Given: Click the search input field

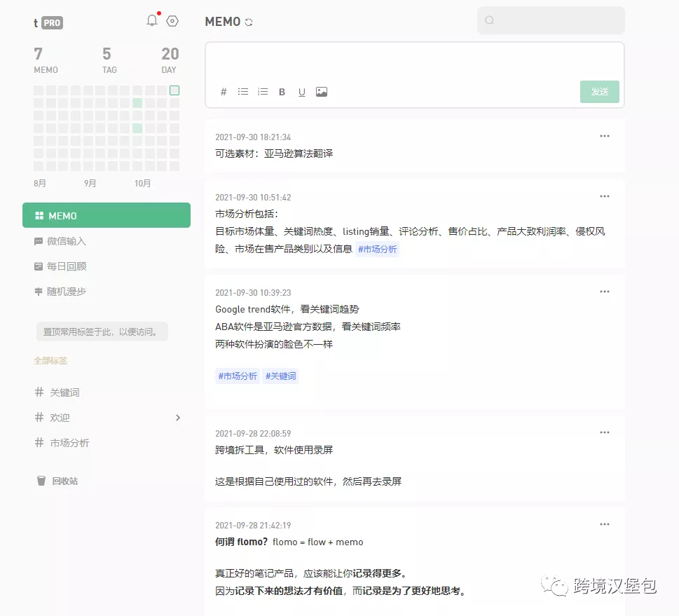Looking at the screenshot, I should (x=551, y=20).
